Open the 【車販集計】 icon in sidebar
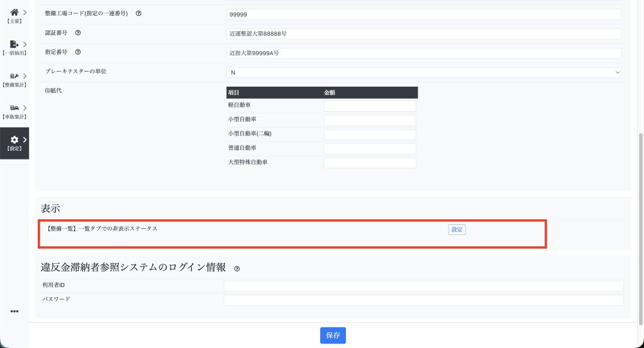 click(x=14, y=109)
